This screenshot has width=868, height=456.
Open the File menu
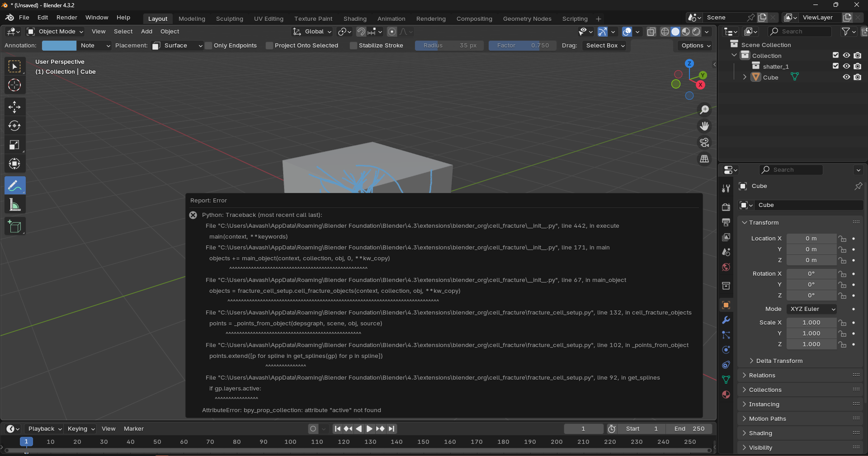point(24,18)
